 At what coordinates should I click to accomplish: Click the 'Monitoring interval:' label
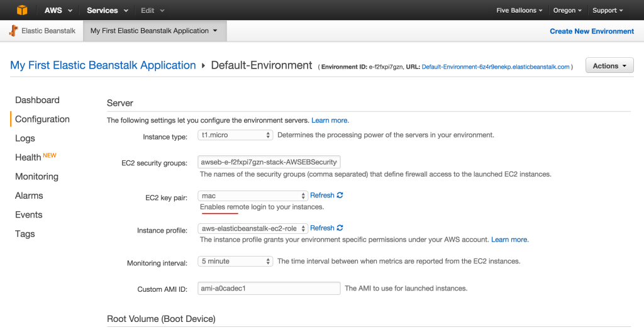click(157, 263)
